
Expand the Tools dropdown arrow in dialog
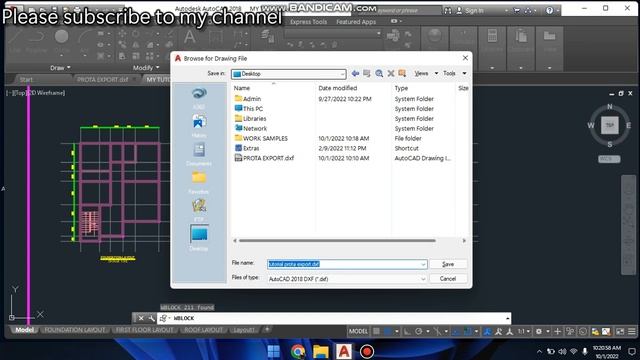pos(464,73)
